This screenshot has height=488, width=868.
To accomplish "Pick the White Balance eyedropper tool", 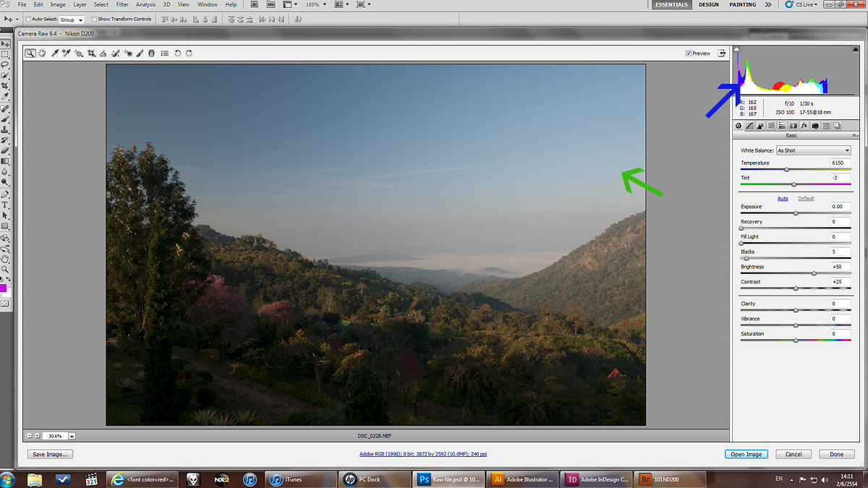I will pos(55,53).
